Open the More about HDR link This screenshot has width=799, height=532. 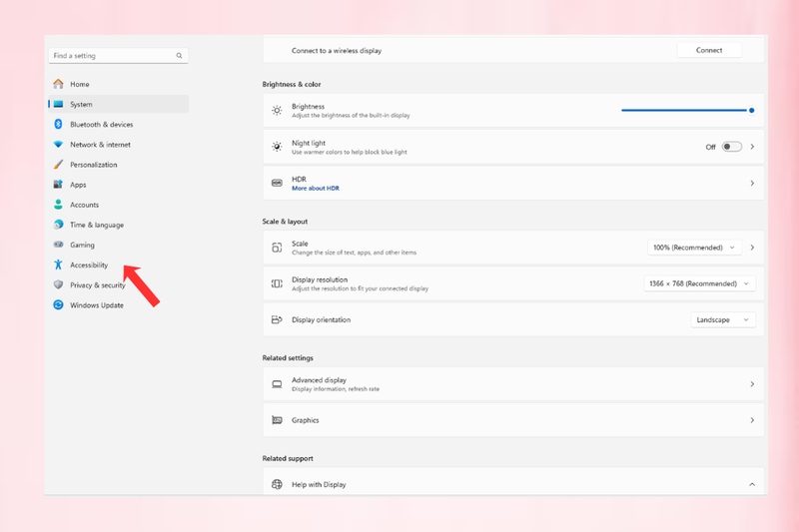[x=316, y=189]
